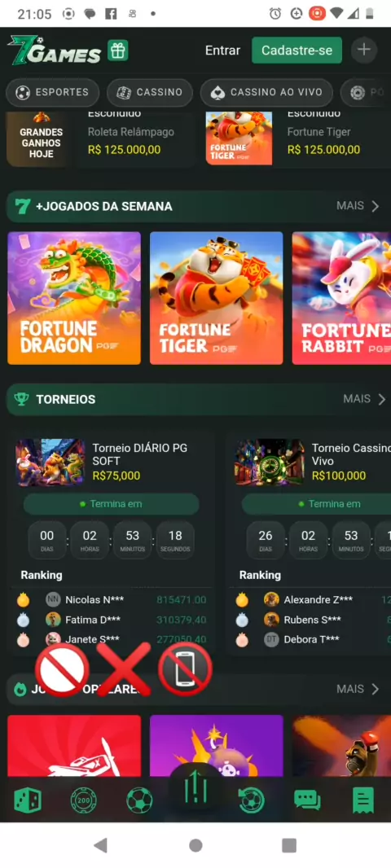Tap the plus icon in header
This screenshot has width=391, height=868.
click(x=364, y=50)
